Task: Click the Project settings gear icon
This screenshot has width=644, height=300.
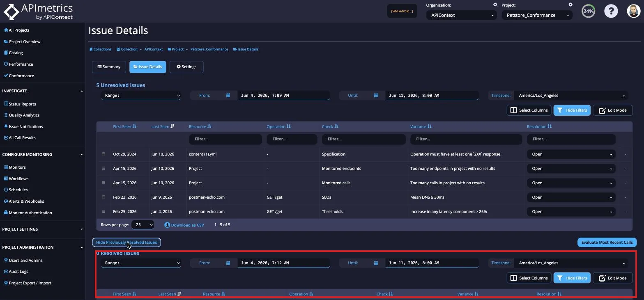Action: click(570, 5)
